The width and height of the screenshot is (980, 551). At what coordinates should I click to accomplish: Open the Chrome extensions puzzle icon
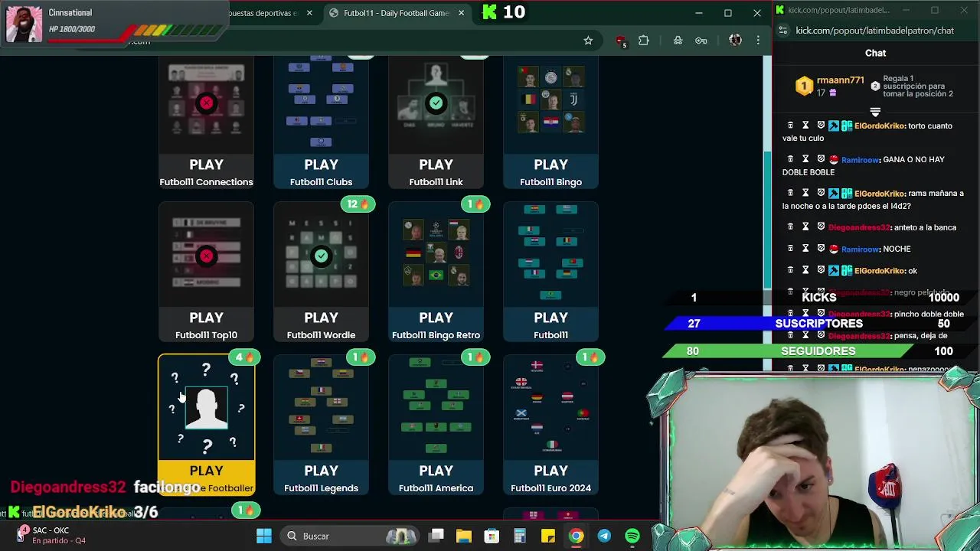coord(643,41)
